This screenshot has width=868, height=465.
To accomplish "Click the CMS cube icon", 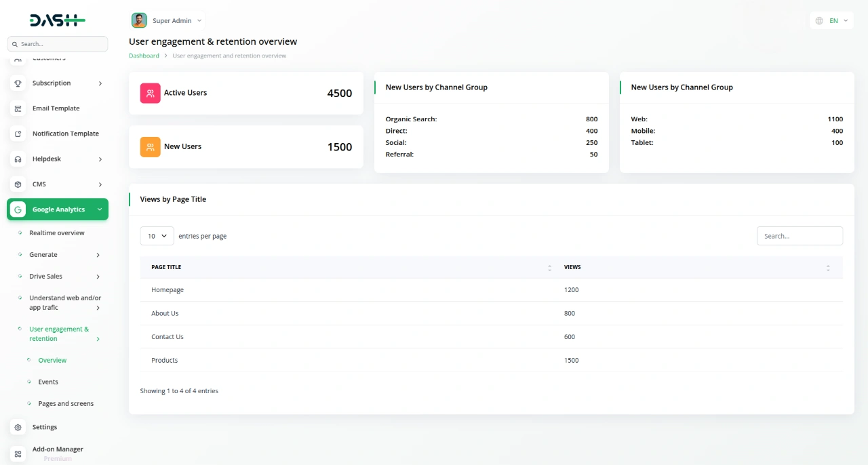I will [17, 184].
